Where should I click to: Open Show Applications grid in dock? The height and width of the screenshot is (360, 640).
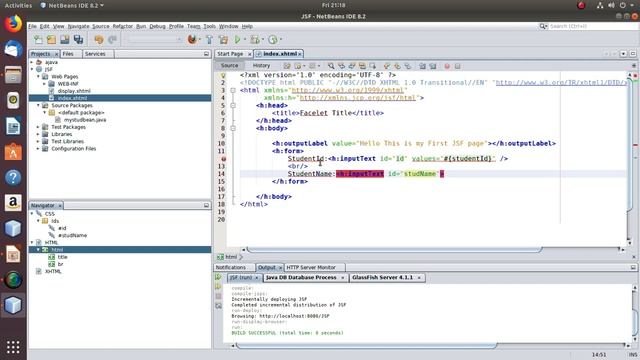[13, 347]
